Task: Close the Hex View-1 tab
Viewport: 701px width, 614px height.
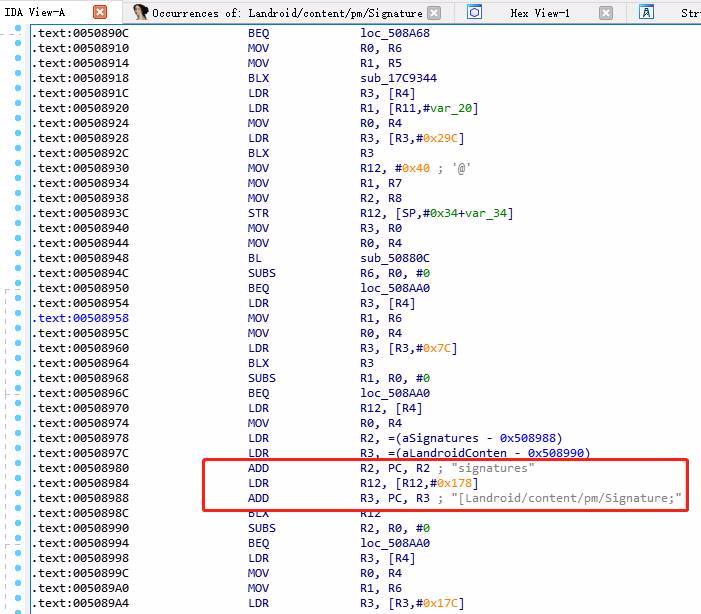Action: coord(606,13)
